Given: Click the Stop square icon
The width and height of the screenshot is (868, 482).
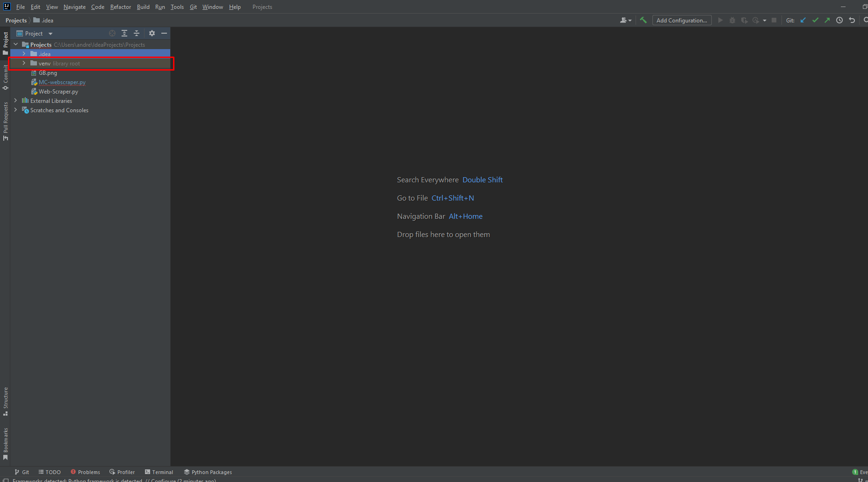Looking at the screenshot, I should (774, 20).
